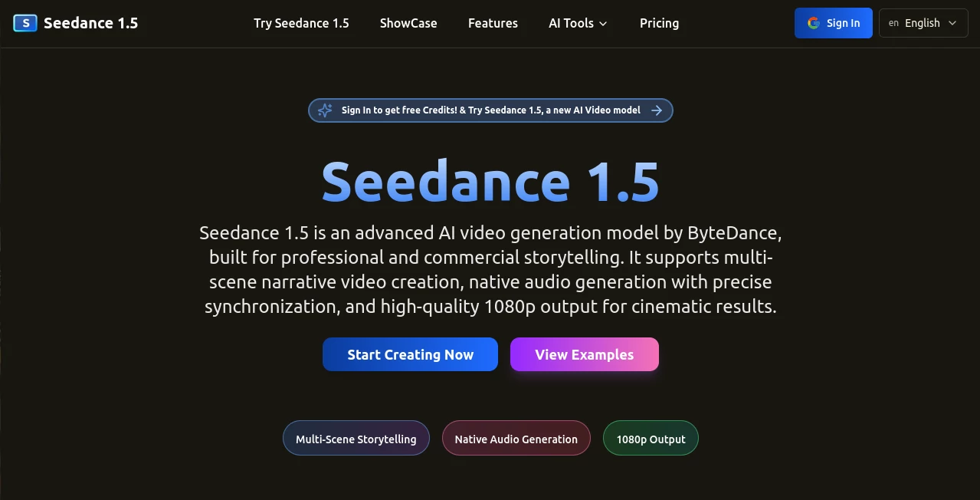Open the free Credits sign-in banner link
Viewport: 980px width, 500px height.
490,110
